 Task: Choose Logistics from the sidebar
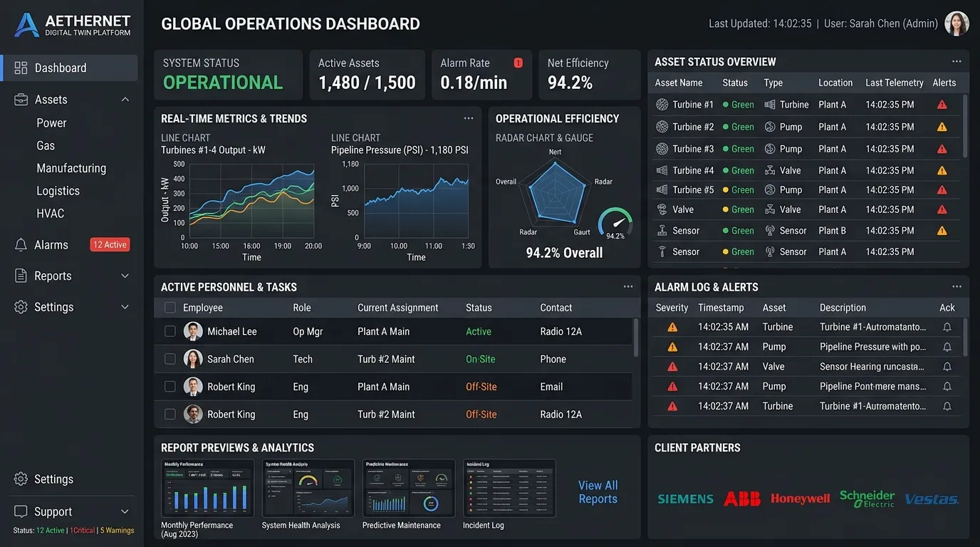click(x=58, y=191)
